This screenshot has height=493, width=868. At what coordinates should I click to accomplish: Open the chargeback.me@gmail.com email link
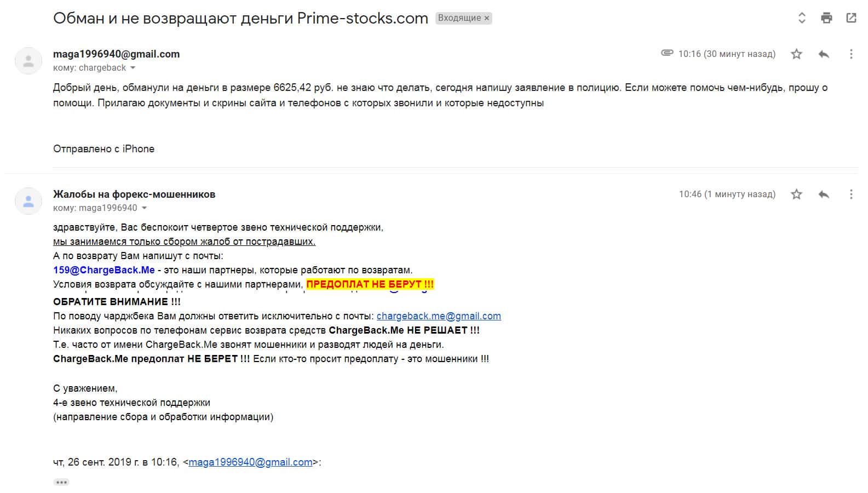[x=439, y=316]
